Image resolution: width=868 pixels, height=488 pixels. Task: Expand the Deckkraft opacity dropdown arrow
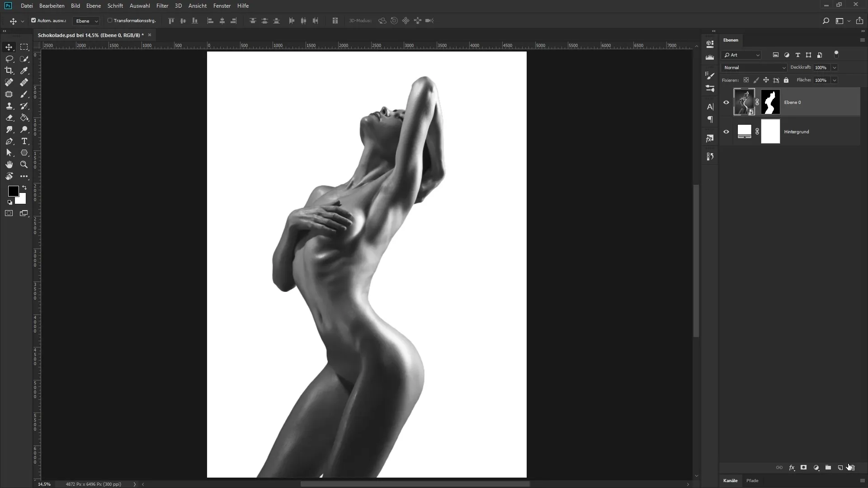click(x=834, y=68)
